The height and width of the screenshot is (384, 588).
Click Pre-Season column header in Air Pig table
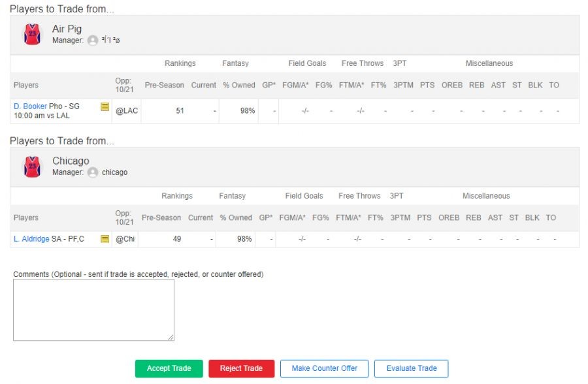(164, 85)
